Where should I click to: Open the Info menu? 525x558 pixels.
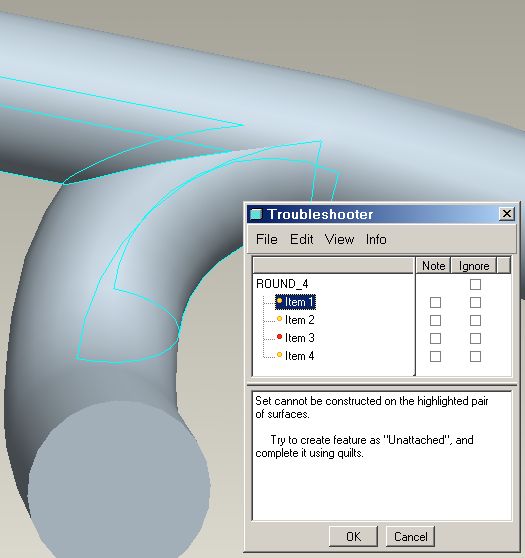pyautogui.click(x=376, y=239)
